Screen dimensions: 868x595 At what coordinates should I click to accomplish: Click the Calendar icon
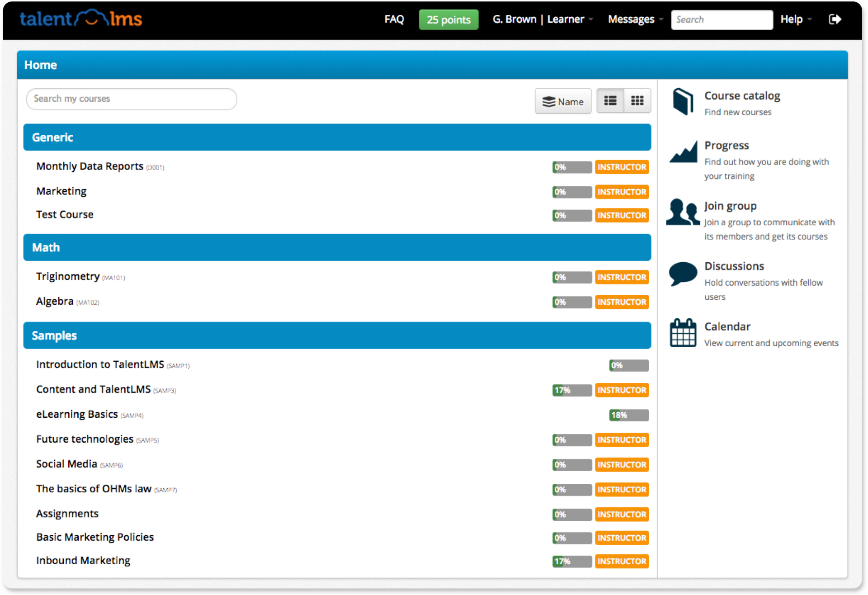point(683,333)
